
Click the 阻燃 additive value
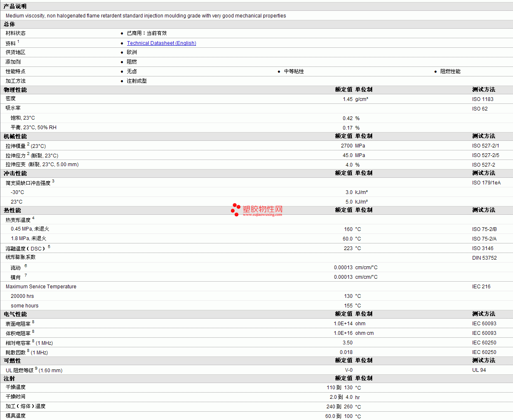(x=132, y=62)
